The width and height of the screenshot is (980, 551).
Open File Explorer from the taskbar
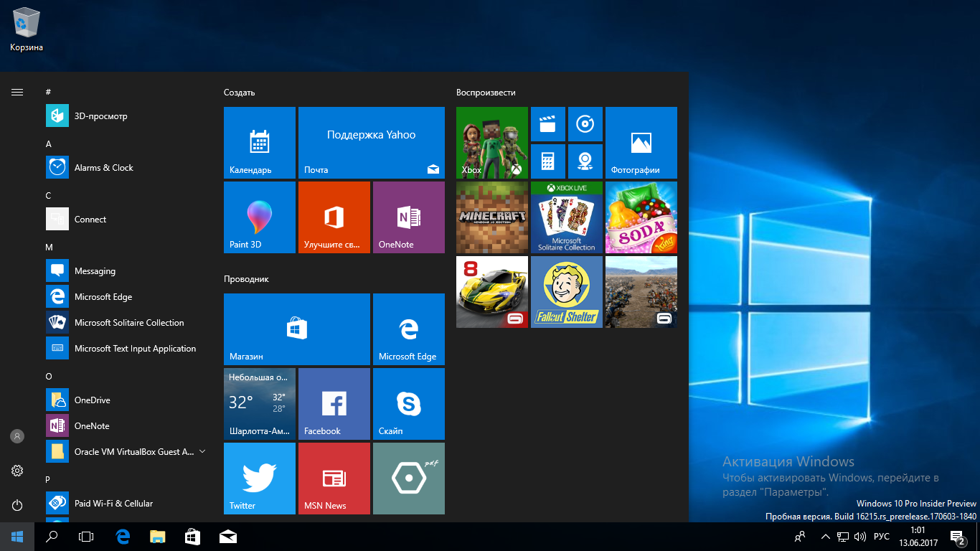point(157,537)
